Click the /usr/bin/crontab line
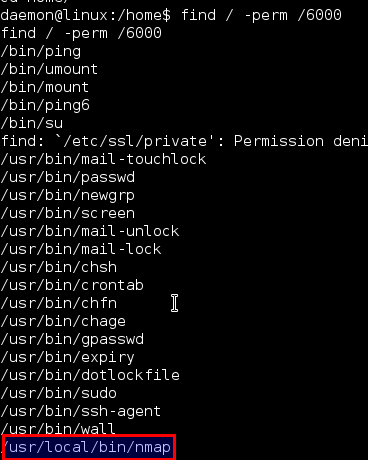The image size is (368, 460). tap(72, 285)
